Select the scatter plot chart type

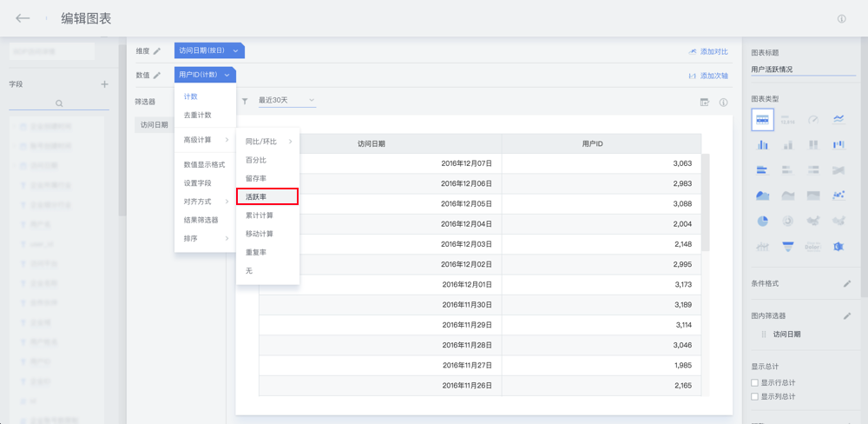(838, 195)
